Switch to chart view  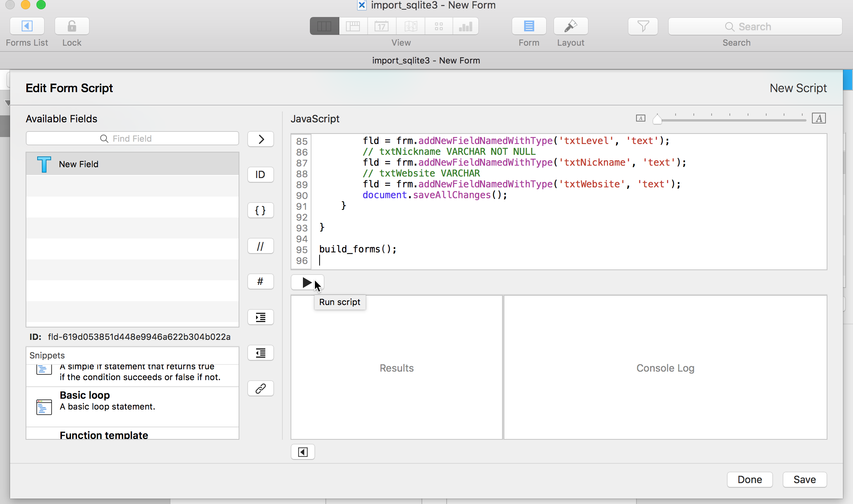coord(465,26)
